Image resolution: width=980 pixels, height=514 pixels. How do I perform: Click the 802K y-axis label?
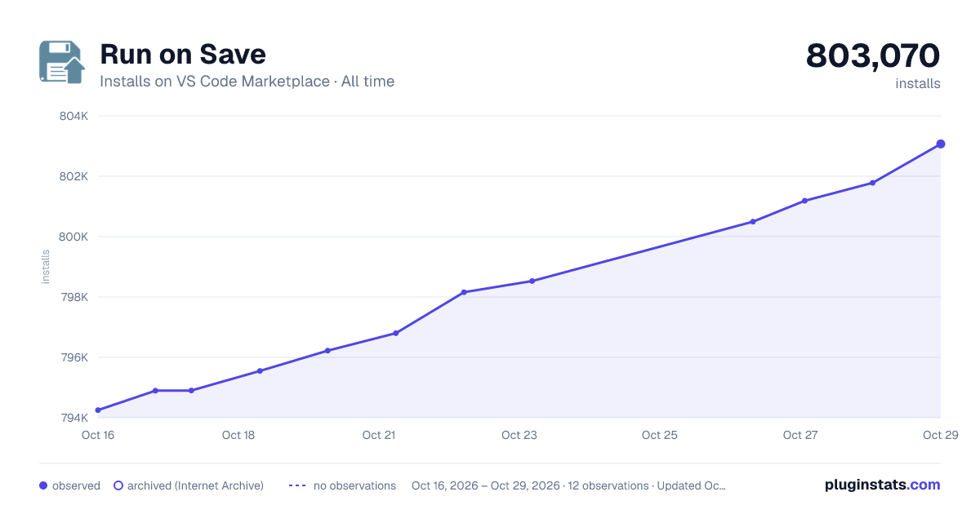[x=73, y=176]
